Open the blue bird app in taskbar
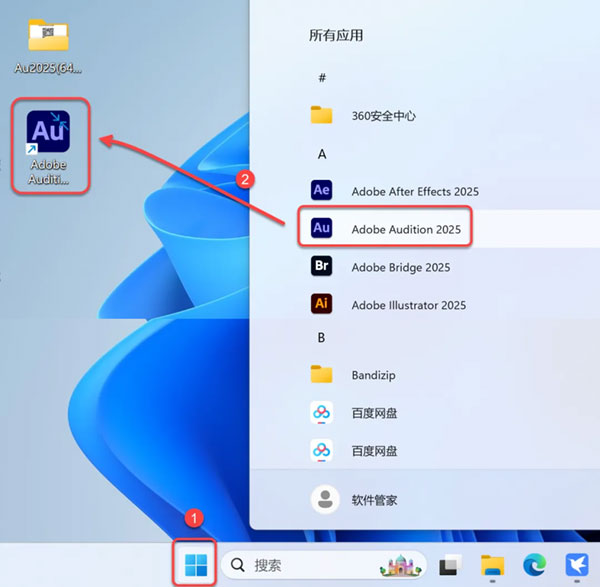 (577, 565)
